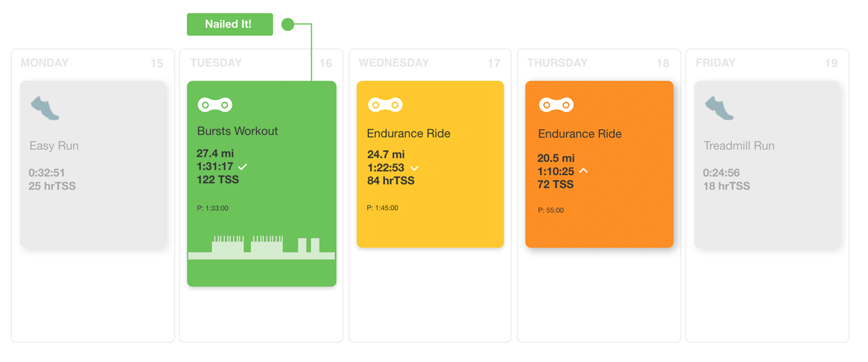Click the green dot beside Nailed It!
Viewport: 868px width, 362px height.
click(x=288, y=25)
